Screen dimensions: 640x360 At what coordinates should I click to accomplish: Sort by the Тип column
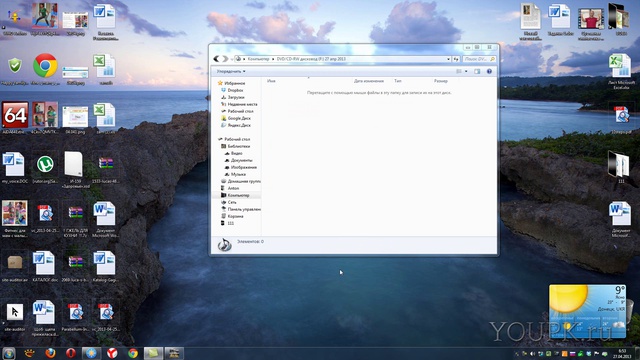pos(398,81)
